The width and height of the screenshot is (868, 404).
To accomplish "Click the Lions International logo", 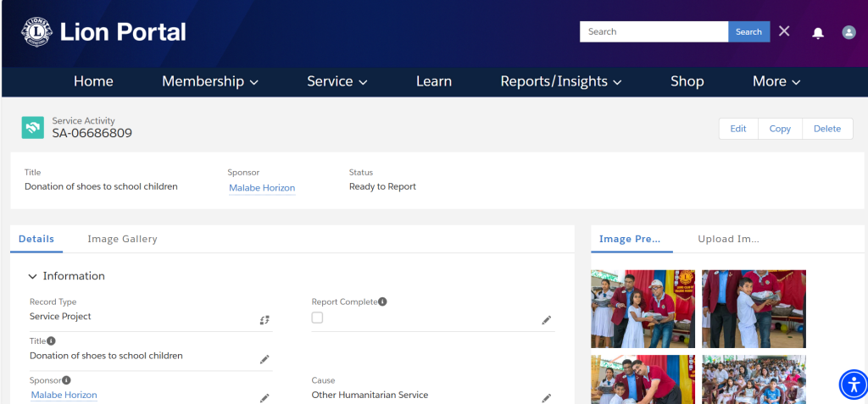I will [36, 31].
